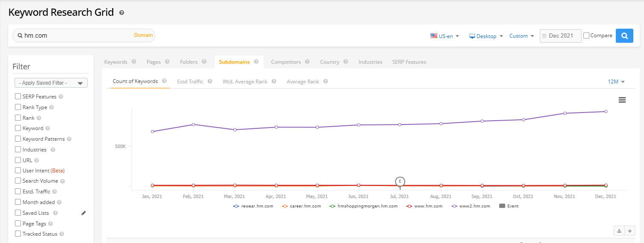Viewport: 644px width, 243px height.
Task: Click the help icon beside Estd Traffic tab
Action: tap(210, 81)
